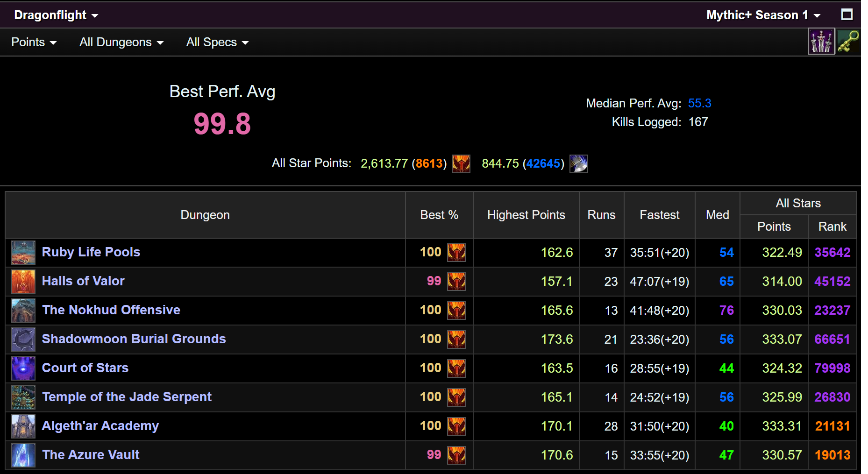Click the Temple of the Jade Serpent thumbnail
The width and height of the screenshot is (868, 474).
pyautogui.click(x=23, y=397)
